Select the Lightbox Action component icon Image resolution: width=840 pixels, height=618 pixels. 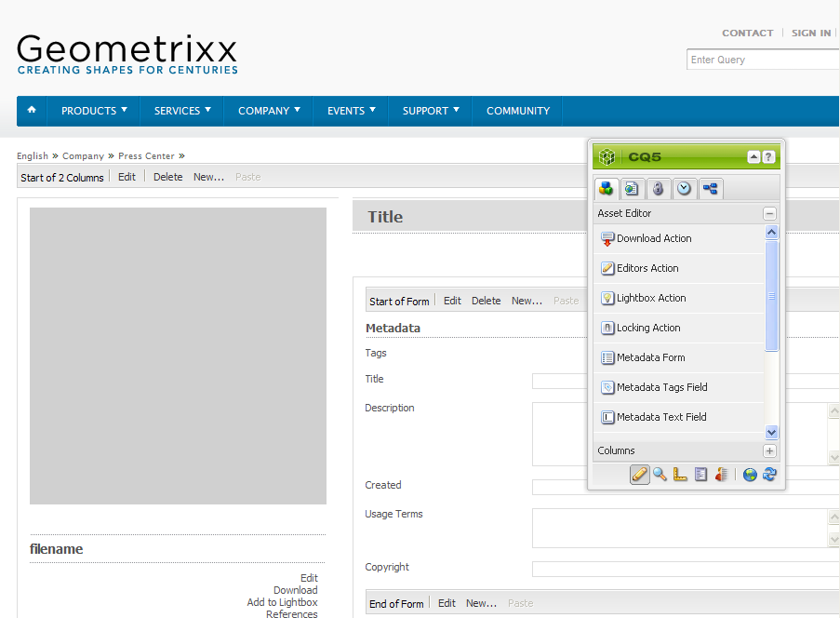coord(607,299)
